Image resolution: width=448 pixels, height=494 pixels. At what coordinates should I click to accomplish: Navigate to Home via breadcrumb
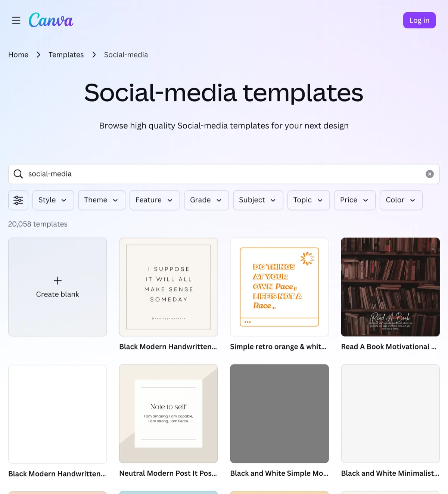18,55
